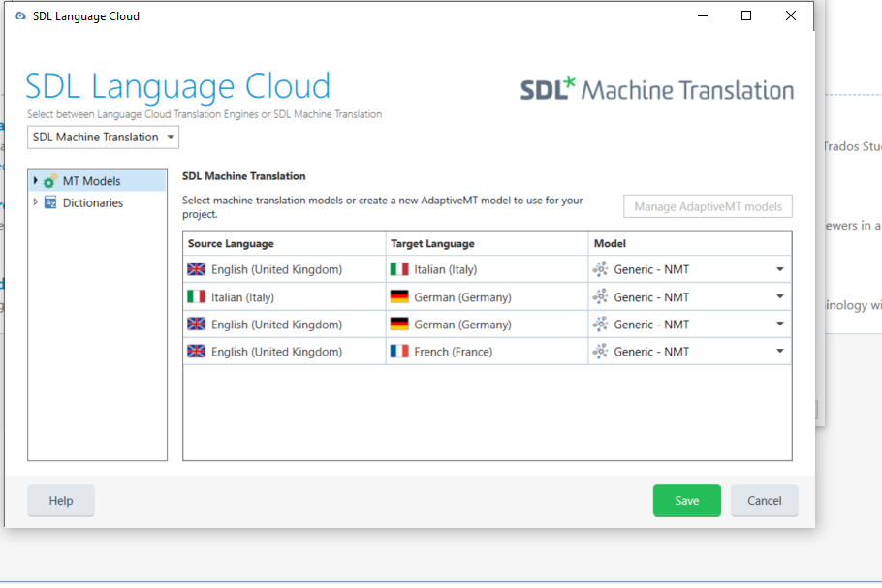Click the NMT model icon in English-German row
This screenshot has width=882, height=588.
pyautogui.click(x=600, y=324)
